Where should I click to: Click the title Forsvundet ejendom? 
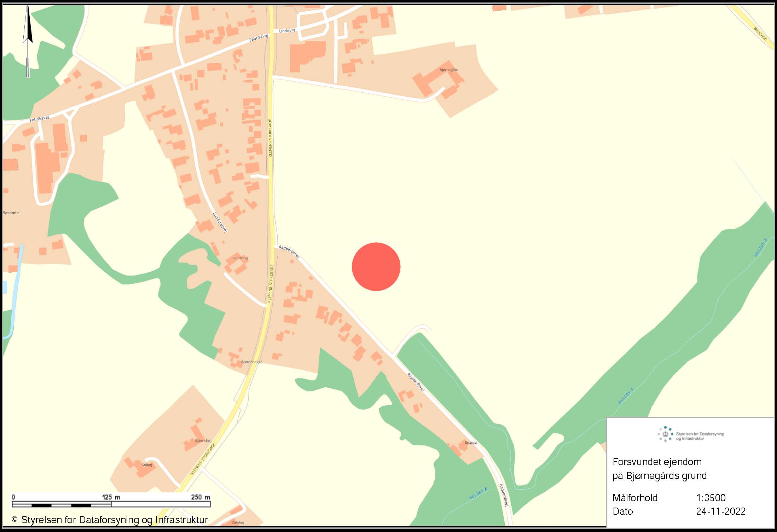click(657, 462)
